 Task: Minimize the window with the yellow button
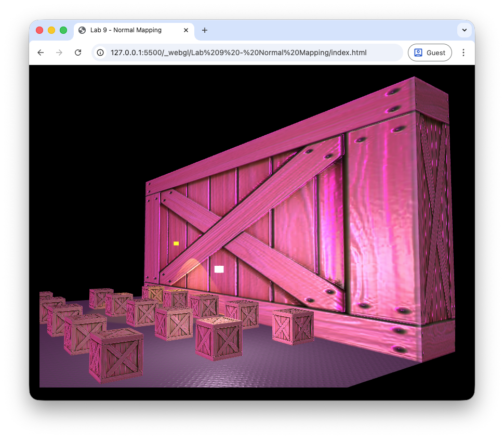(51, 30)
